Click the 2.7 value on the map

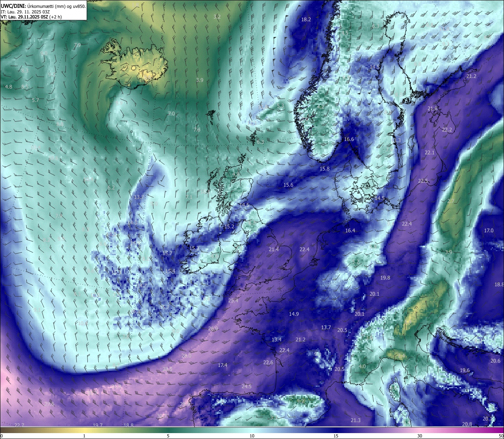[451, 201]
